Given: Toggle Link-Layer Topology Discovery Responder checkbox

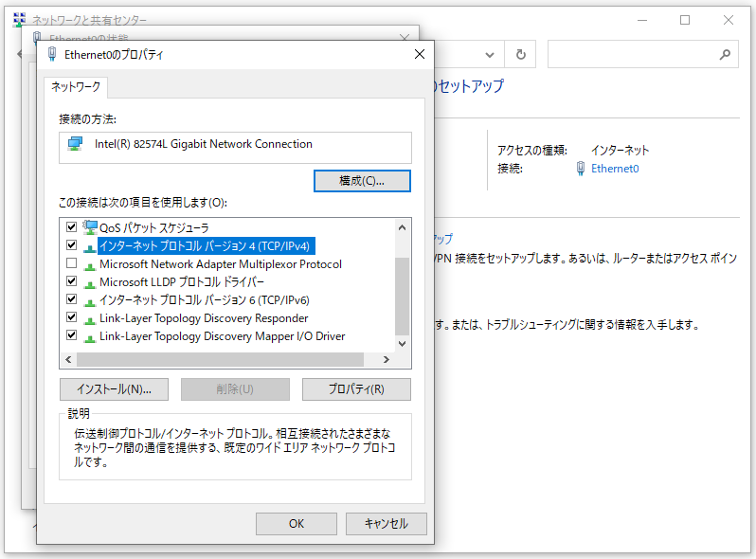Looking at the screenshot, I should tap(72, 316).
